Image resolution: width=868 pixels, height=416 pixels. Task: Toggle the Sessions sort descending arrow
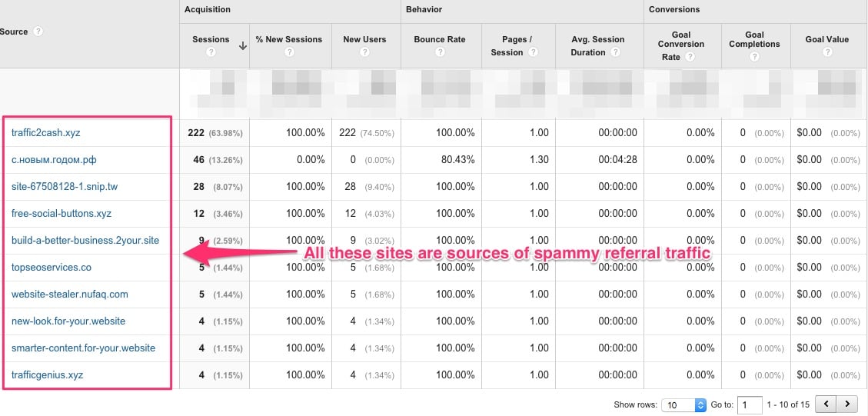point(243,46)
